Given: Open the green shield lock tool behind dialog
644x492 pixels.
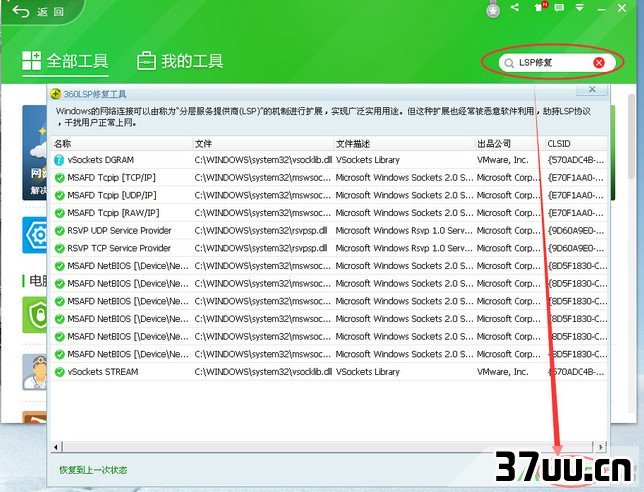Looking at the screenshot, I should tap(35, 315).
